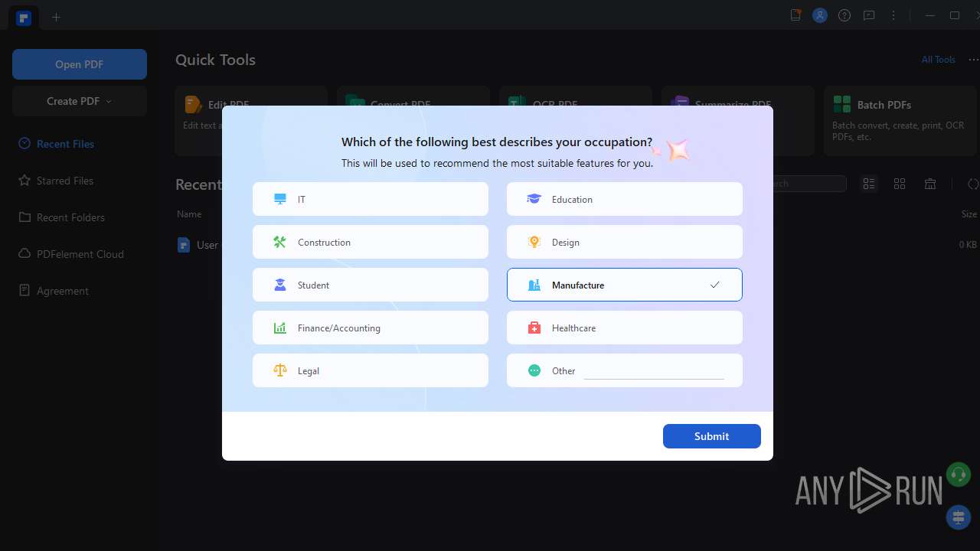Click the Design lightbulb icon
Image resolution: width=980 pixels, height=551 pixels.
534,242
